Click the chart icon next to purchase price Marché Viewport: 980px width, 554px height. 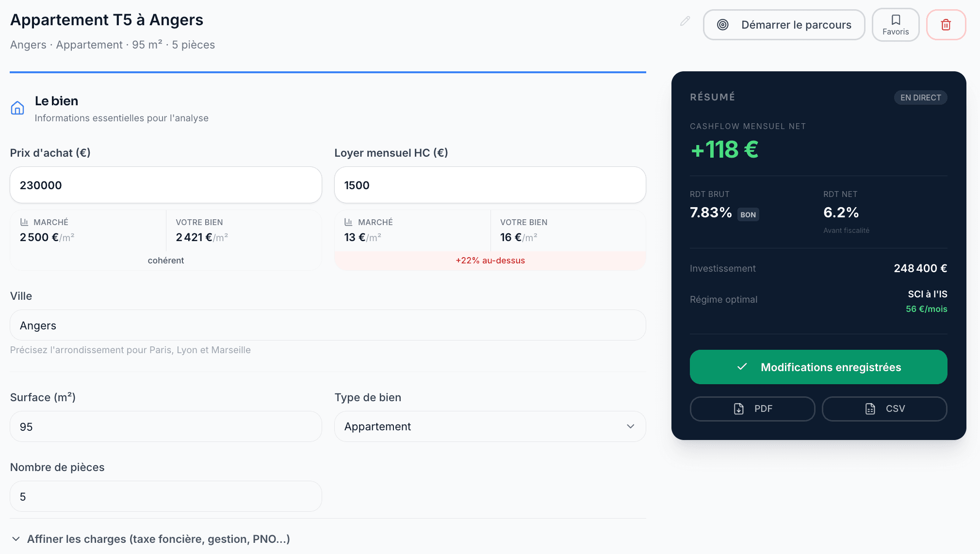tap(24, 222)
